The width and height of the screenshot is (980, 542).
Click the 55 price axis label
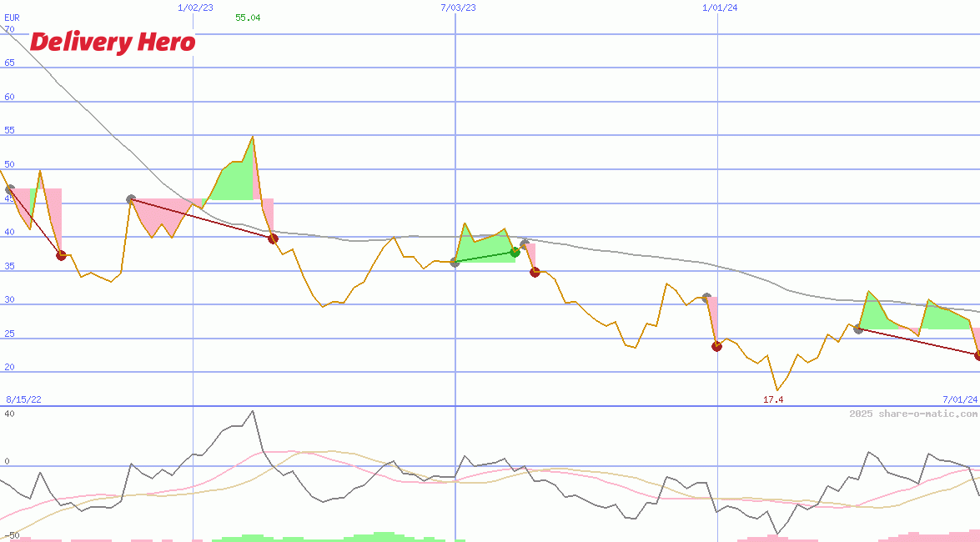pyautogui.click(x=9, y=131)
